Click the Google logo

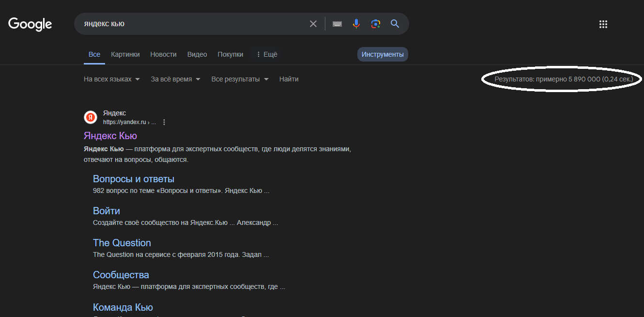(x=30, y=24)
